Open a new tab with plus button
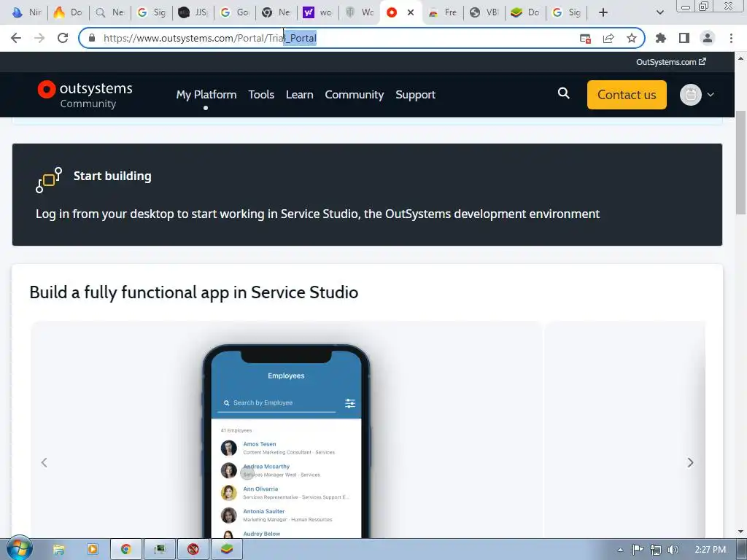Image resolution: width=747 pixels, height=560 pixels. coord(603,12)
